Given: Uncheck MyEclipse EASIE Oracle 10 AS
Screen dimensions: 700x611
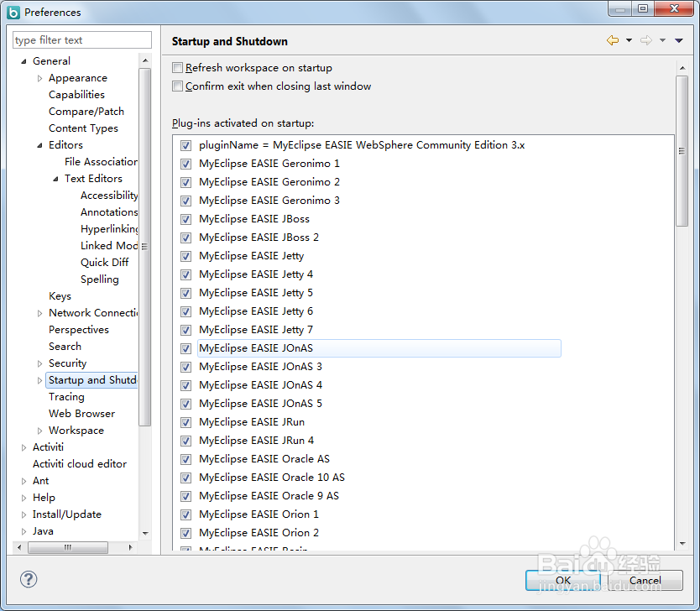Looking at the screenshot, I should point(185,478).
